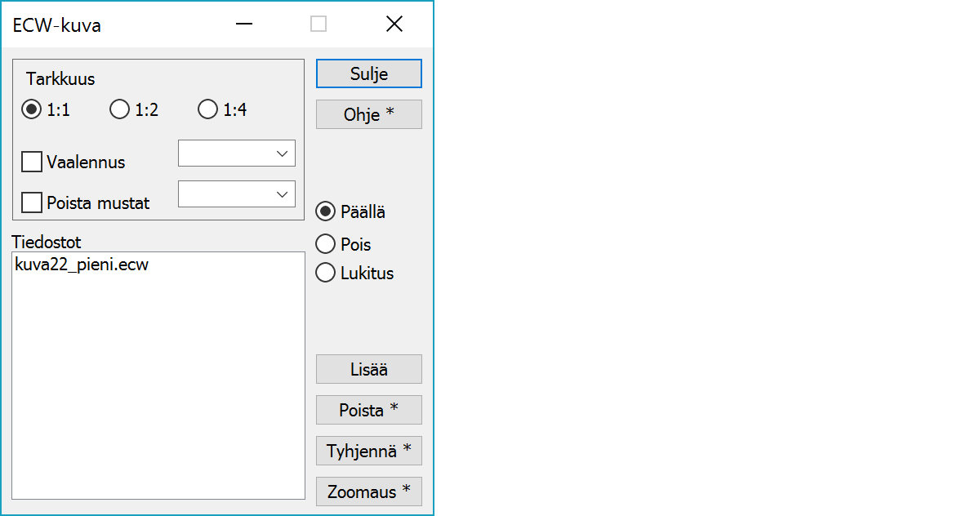Close the ECW-kuva dialog window
This screenshot has width=980, height=516.
(394, 24)
